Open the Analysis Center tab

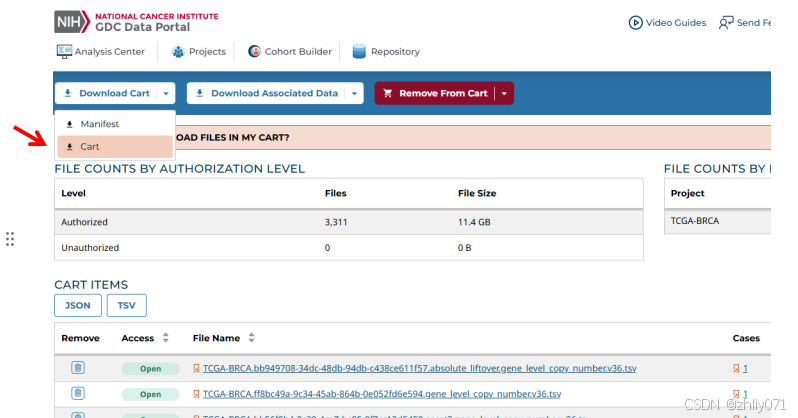coord(101,51)
